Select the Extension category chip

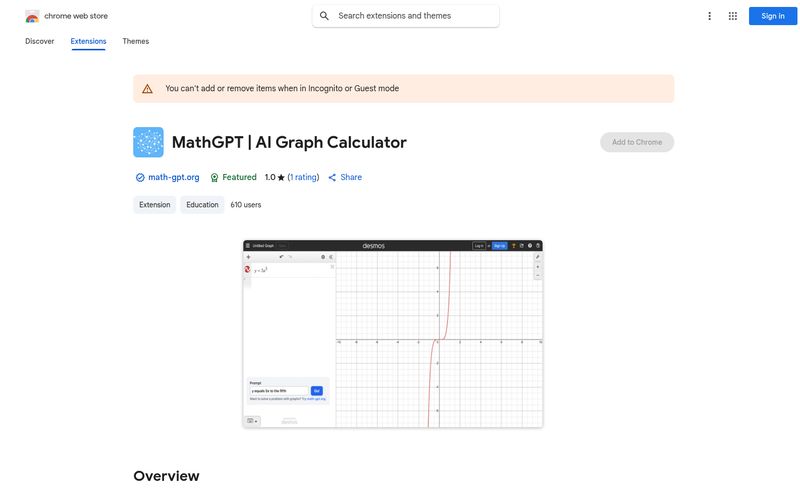point(155,205)
